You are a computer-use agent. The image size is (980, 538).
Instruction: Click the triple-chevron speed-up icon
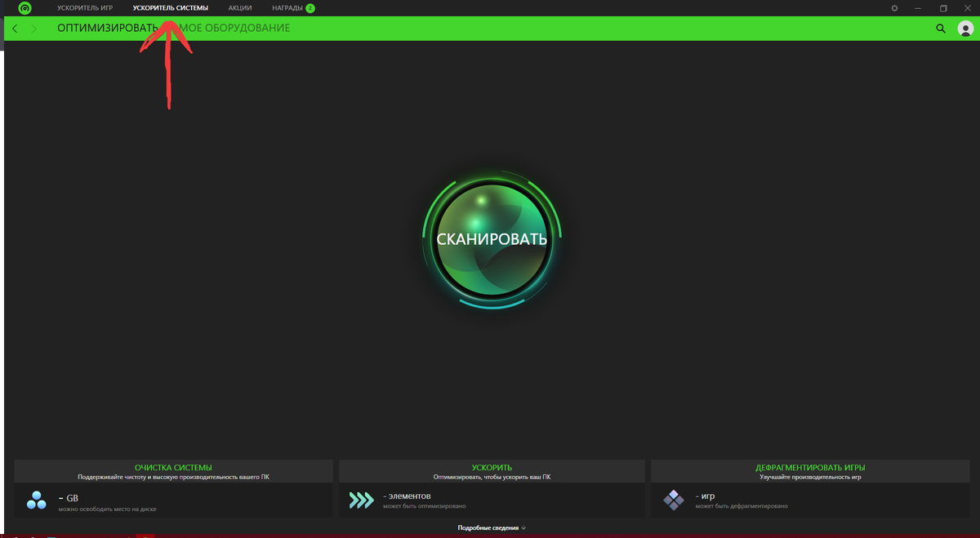361,500
